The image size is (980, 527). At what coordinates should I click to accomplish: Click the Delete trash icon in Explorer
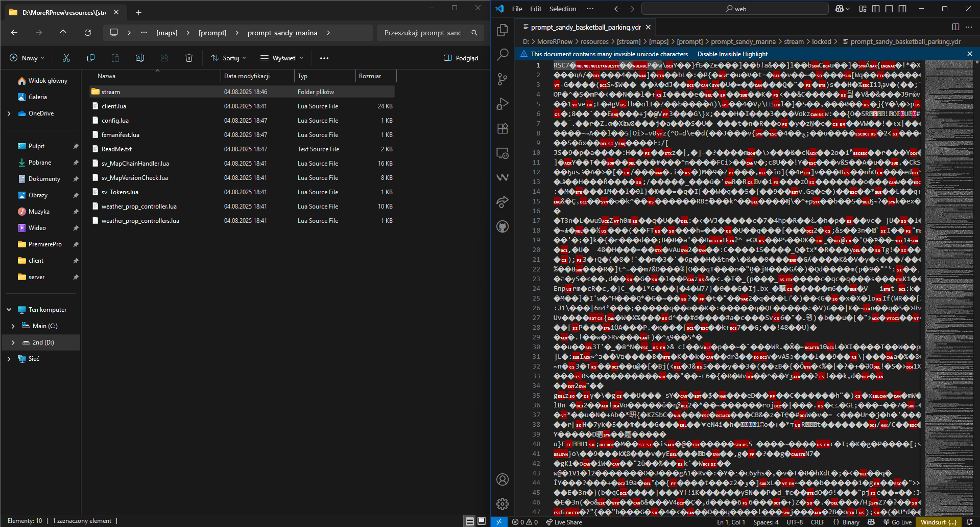click(x=189, y=58)
